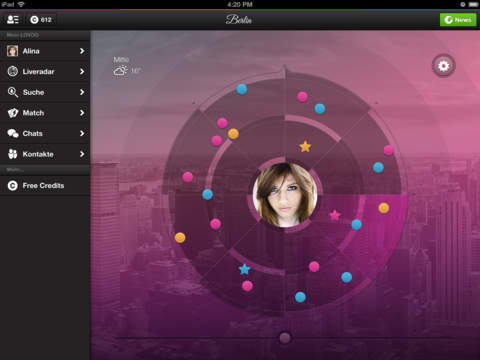Select the pink star on the radar
Screen dimensions: 480x360
coord(335,215)
